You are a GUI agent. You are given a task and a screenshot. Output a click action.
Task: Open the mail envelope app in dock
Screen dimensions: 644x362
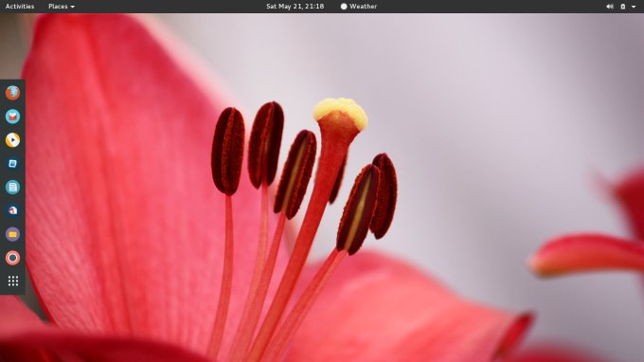[x=12, y=117]
